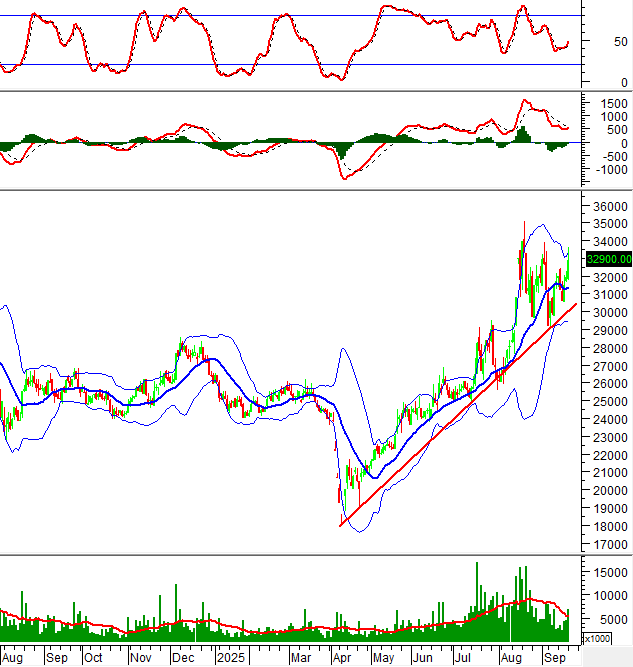Select the 10000 volume axis label
Image resolution: width=633 pixels, height=667 pixels.
coord(610,596)
